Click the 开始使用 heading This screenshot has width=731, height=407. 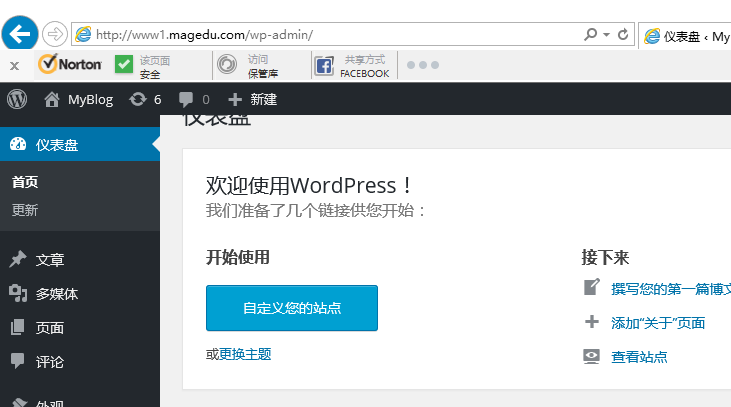[x=238, y=257]
